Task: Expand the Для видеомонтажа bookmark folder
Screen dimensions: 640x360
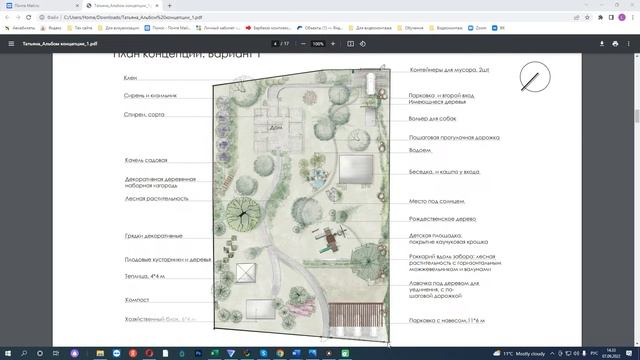Action: (370, 28)
